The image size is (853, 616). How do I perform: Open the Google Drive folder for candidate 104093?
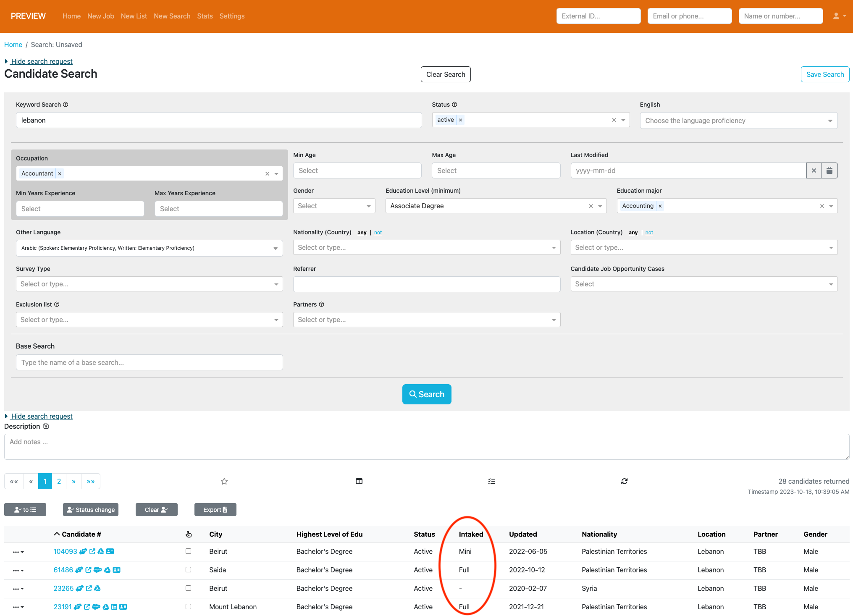click(x=100, y=551)
